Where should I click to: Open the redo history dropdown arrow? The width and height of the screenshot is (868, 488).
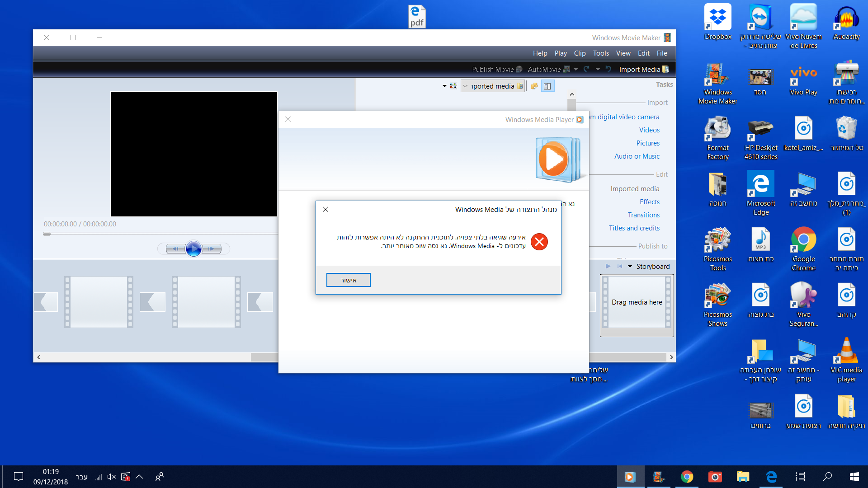576,70
